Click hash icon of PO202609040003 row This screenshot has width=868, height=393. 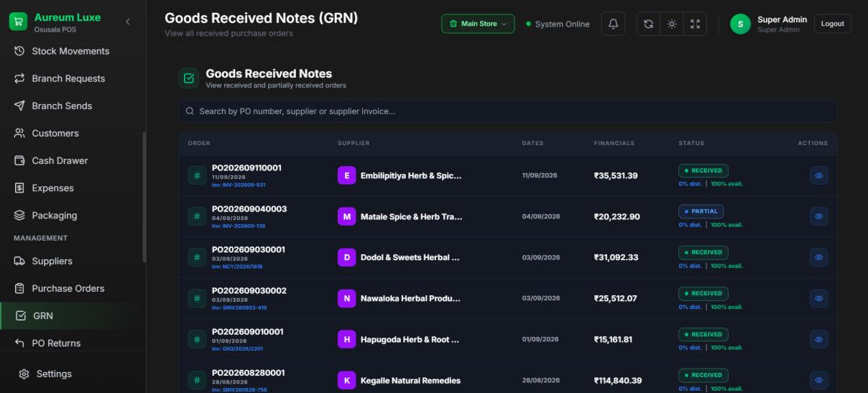[197, 216]
